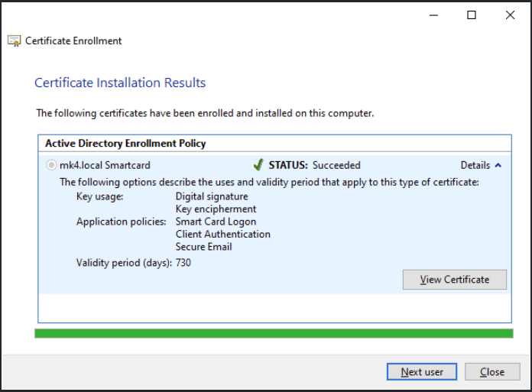Click the Close button at bottom
The width and height of the screenshot is (532, 392).
[x=492, y=371]
